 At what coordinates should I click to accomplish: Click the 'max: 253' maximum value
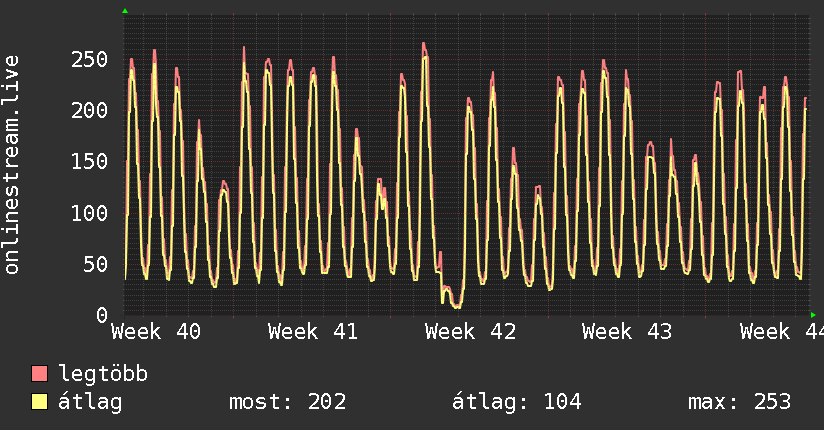(x=739, y=402)
